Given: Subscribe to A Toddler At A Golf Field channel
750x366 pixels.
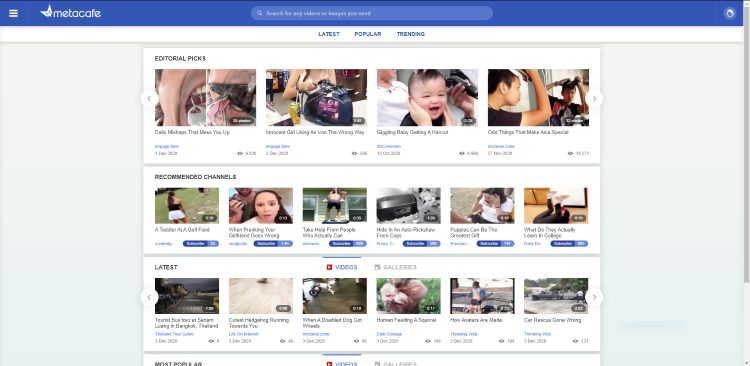Looking at the screenshot, I should 200,244.
